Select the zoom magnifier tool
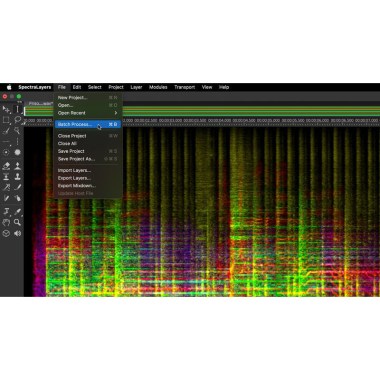The width and height of the screenshot is (380, 380). [x=17, y=222]
